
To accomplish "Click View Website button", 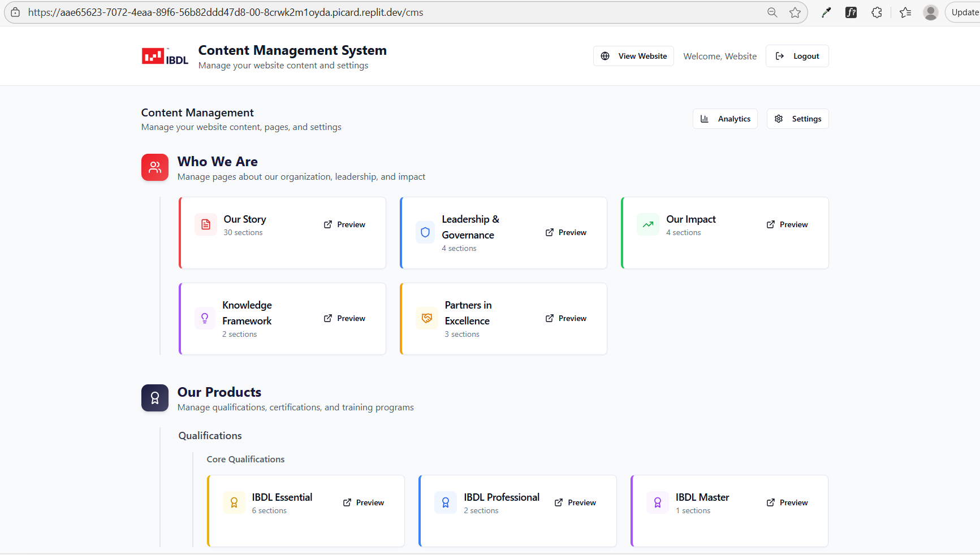I will (633, 56).
